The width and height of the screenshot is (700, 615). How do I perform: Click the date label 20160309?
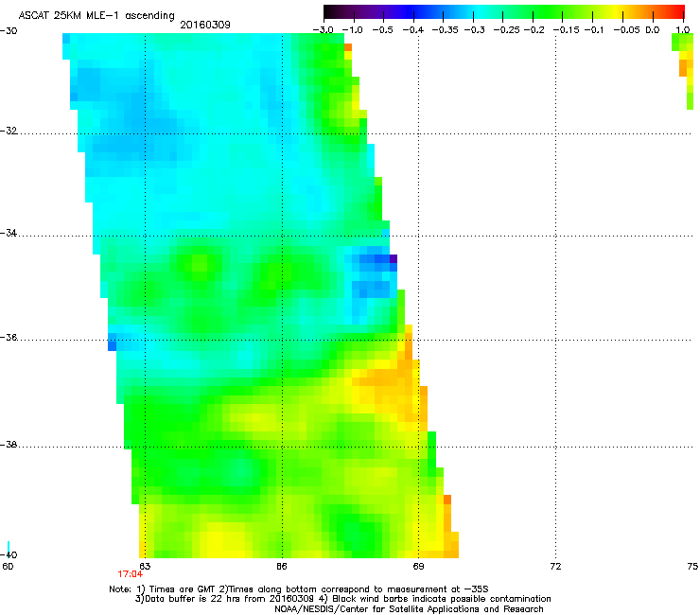tap(205, 25)
